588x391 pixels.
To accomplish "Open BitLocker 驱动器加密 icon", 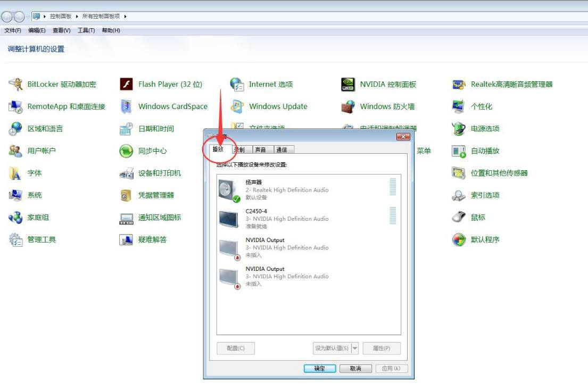I will tap(16, 84).
